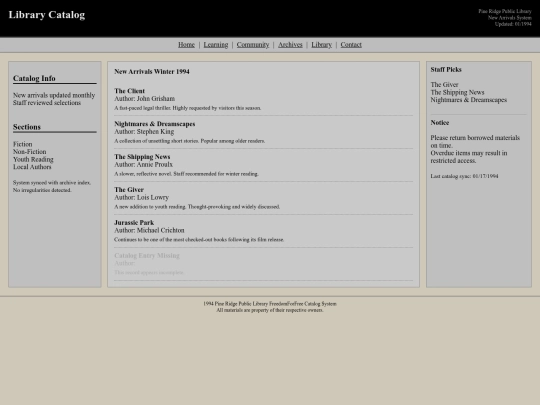This screenshot has width=540, height=405.
Task: Click the Sections sidebar heading
Action: [x=27, y=127]
